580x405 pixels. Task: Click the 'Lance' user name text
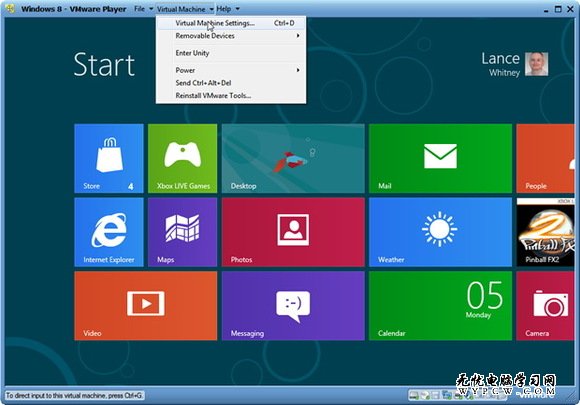point(500,58)
